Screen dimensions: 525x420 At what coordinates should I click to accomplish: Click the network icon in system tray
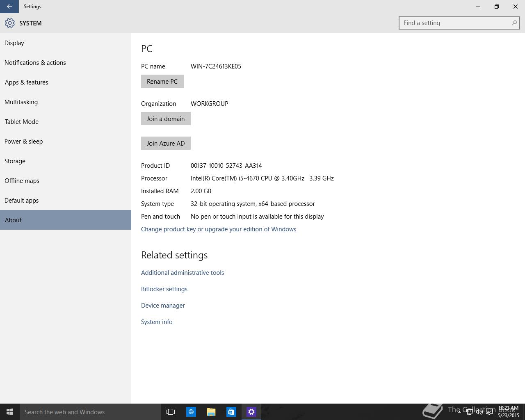point(470,412)
